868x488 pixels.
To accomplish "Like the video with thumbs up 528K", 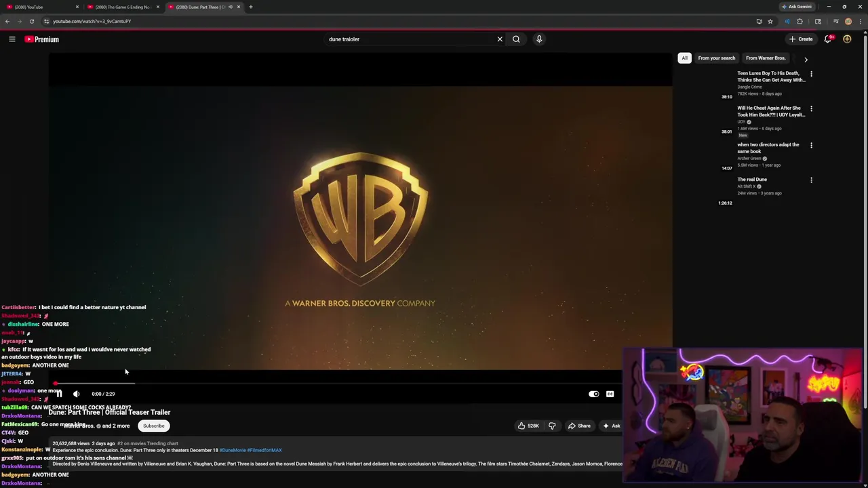I will [528, 426].
